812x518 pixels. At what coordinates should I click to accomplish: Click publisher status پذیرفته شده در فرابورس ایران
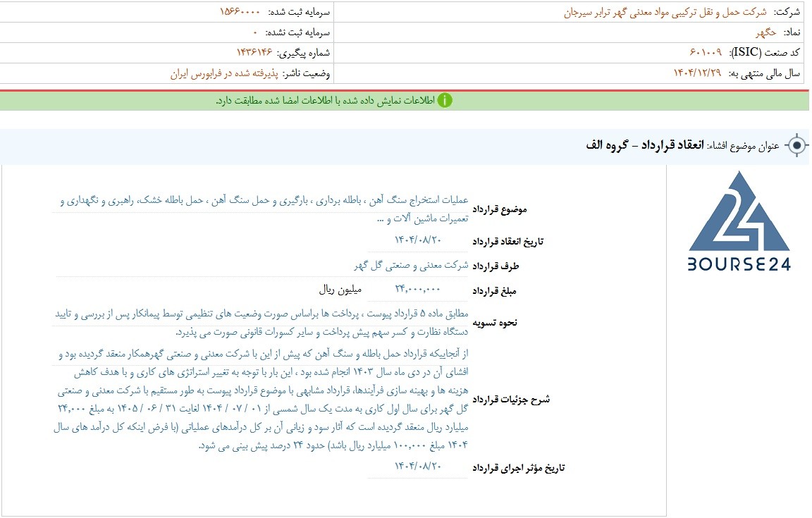tap(224, 73)
